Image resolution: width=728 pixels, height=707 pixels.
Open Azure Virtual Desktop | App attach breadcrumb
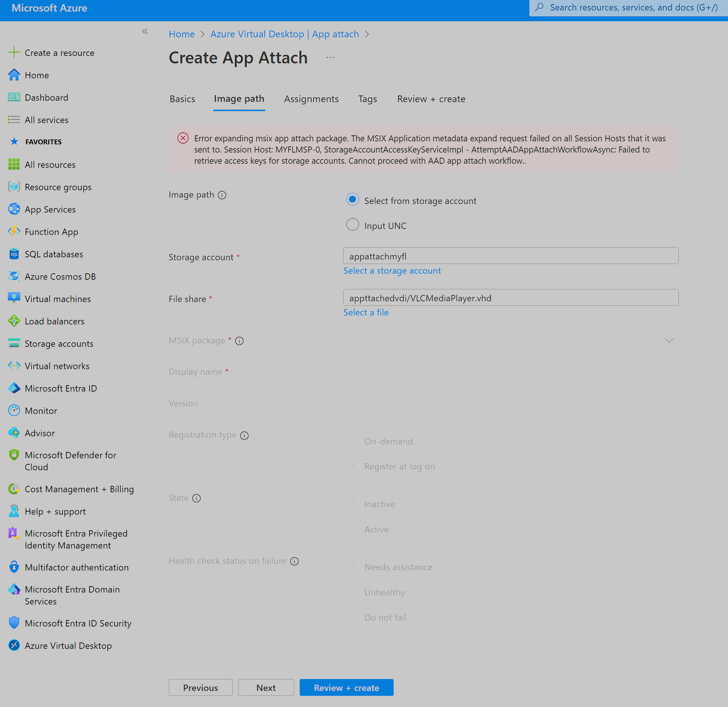coord(284,34)
